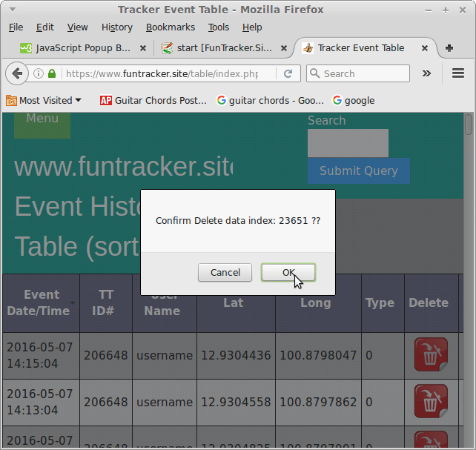Show more toolbar items with the chevron

click(x=426, y=73)
